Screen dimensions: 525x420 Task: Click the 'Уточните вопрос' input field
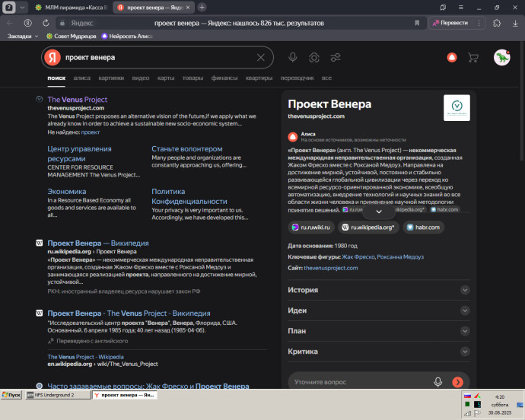360,382
